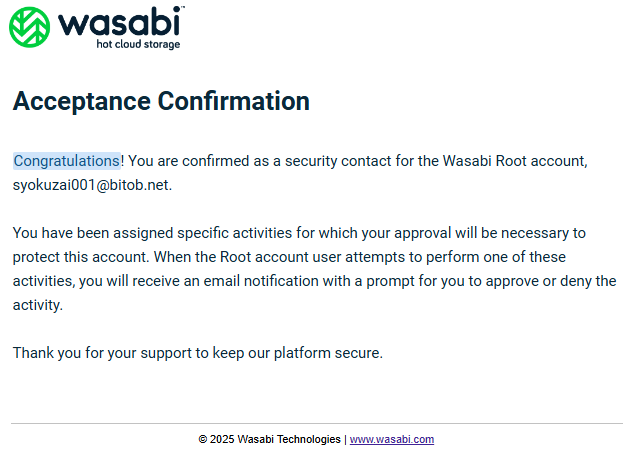The image size is (638, 457).
Task: Click the phrase protect this account
Action: pyautogui.click(x=80, y=257)
